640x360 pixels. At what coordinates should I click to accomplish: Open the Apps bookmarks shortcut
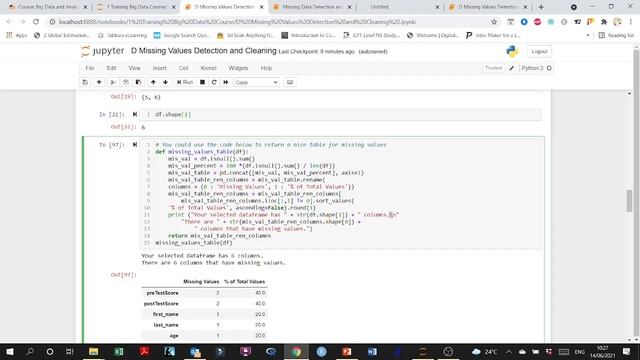(x=17, y=36)
